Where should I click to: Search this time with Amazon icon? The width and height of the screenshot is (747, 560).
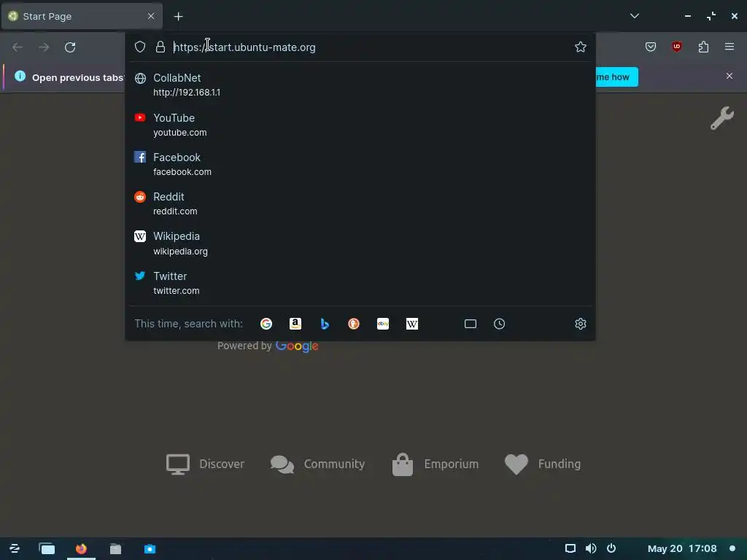pos(295,324)
